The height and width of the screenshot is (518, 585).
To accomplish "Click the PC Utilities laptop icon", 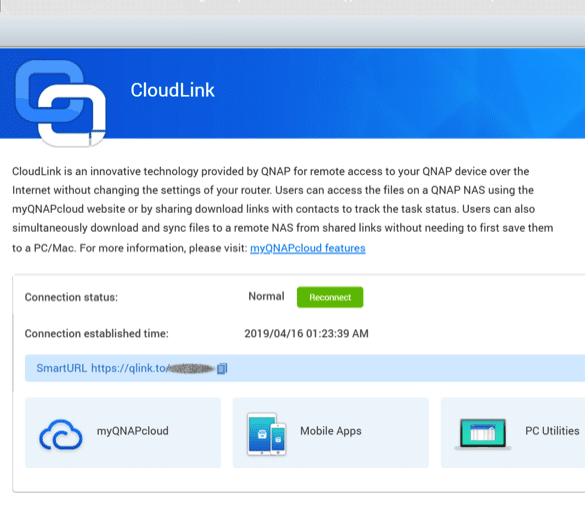I will point(483,434).
